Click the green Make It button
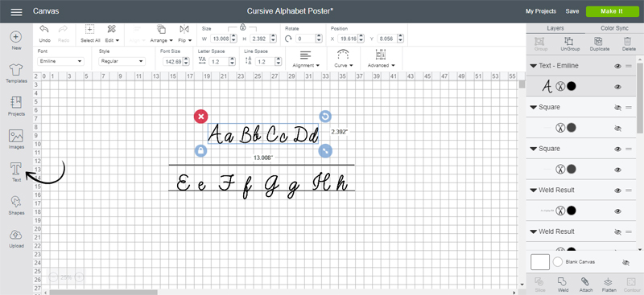 click(612, 11)
